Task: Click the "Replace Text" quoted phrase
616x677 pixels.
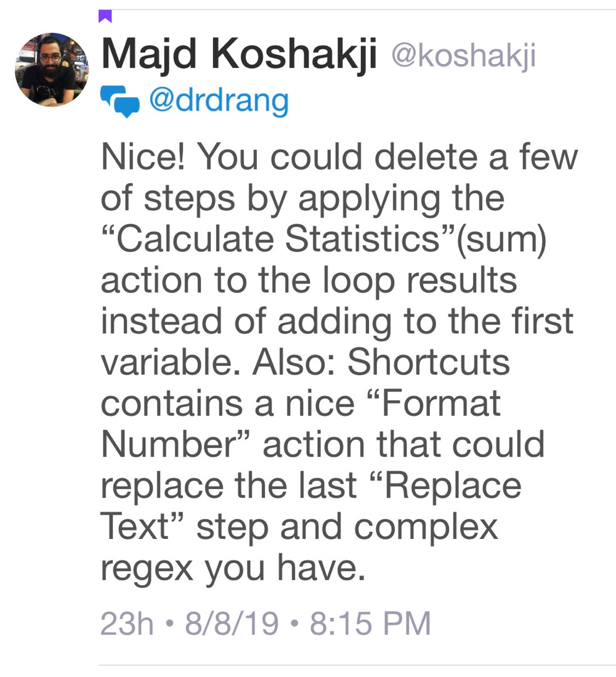Action: pyautogui.click(x=311, y=506)
